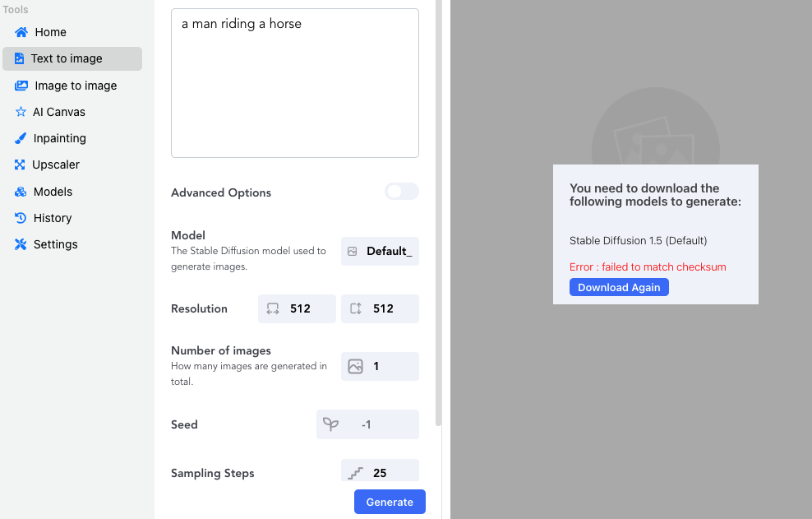Open the Model dropdown showing Default
Screen dimensions: 812x519
tap(380, 251)
